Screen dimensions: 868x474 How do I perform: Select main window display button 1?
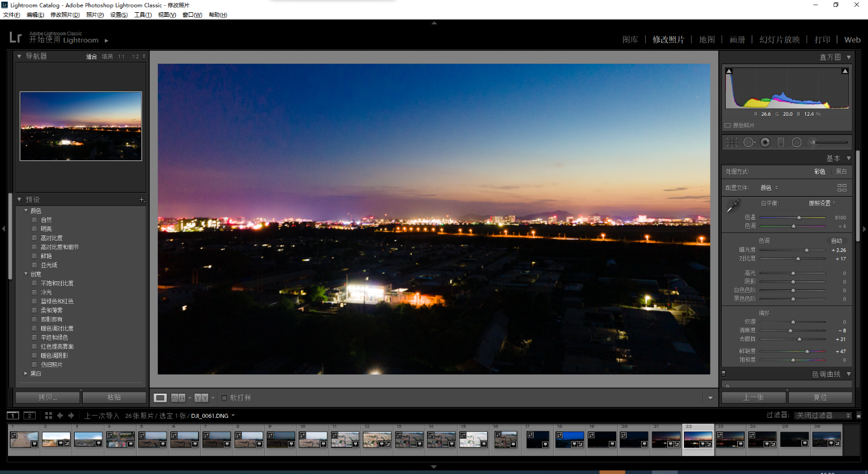13,416
